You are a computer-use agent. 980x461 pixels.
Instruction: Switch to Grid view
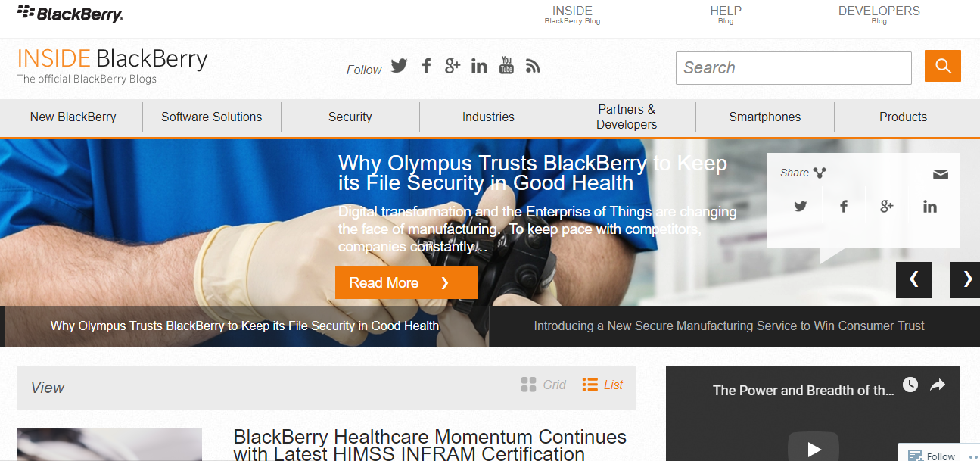coord(543,385)
